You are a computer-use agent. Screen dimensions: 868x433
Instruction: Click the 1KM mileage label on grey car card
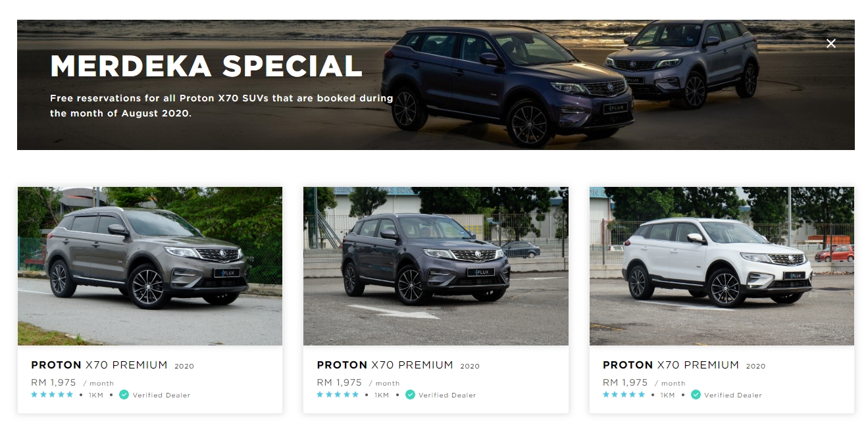[x=96, y=395]
